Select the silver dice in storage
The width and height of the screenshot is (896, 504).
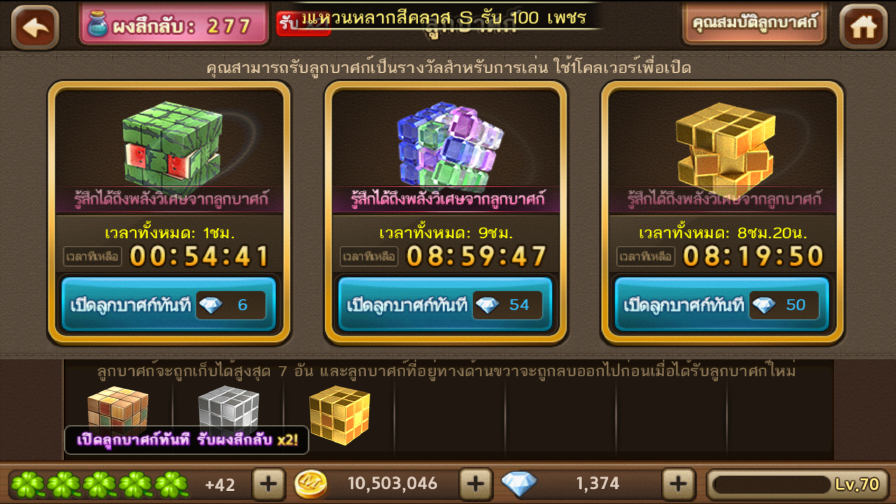(229, 409)
